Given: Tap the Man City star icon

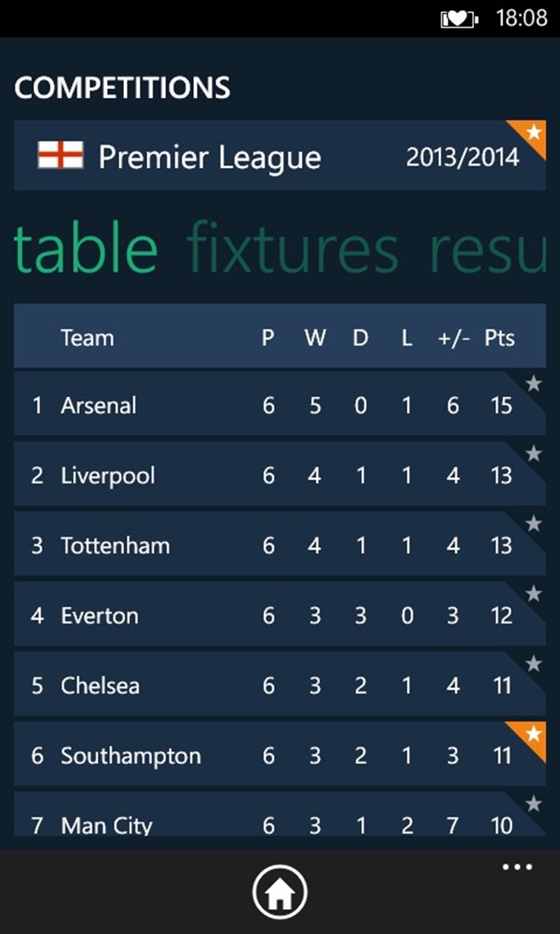Looking at the screenshot, I should (534, 804).
